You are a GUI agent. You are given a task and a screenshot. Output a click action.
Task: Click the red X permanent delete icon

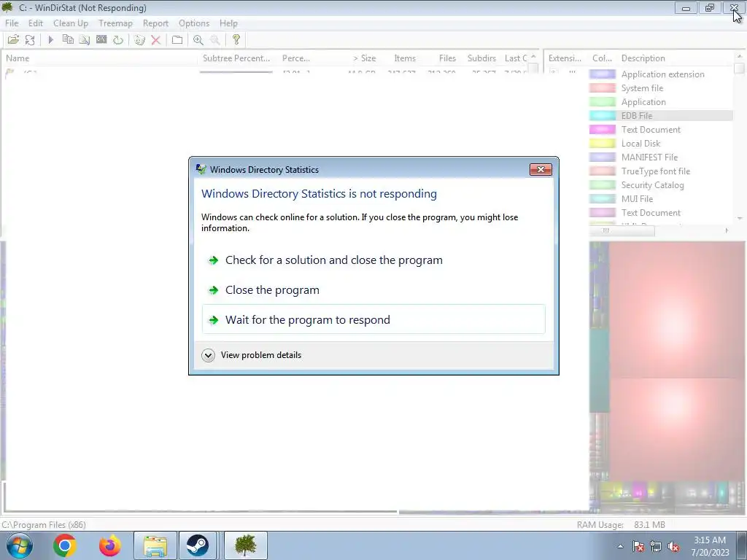[x=156, y=40]
